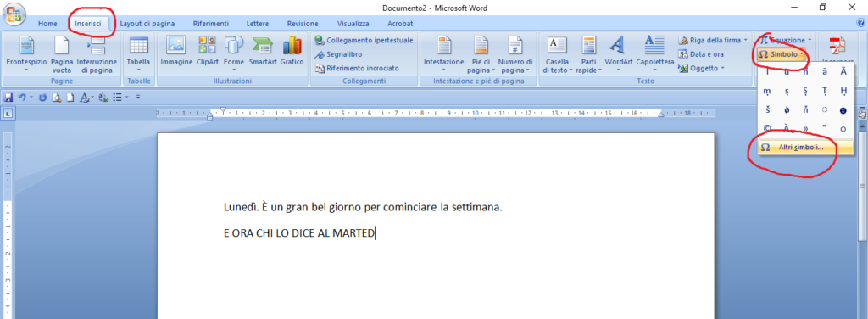Click the text E ORA CHI LO DICE

[x=299, y=233]
